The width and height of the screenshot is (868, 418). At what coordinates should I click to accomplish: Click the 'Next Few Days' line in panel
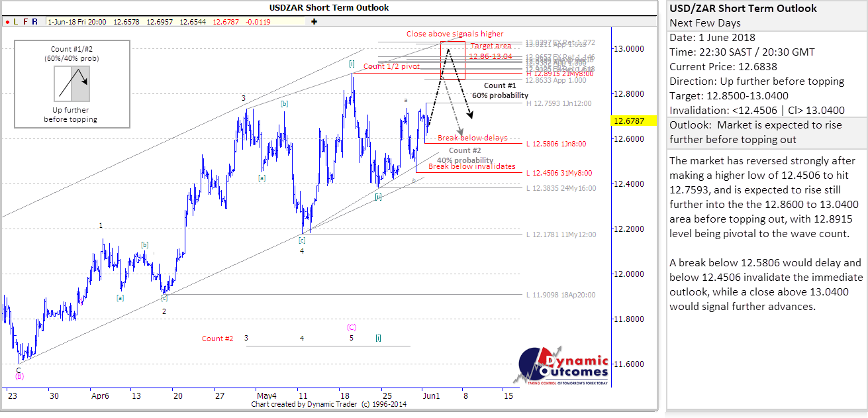(705, 23)
